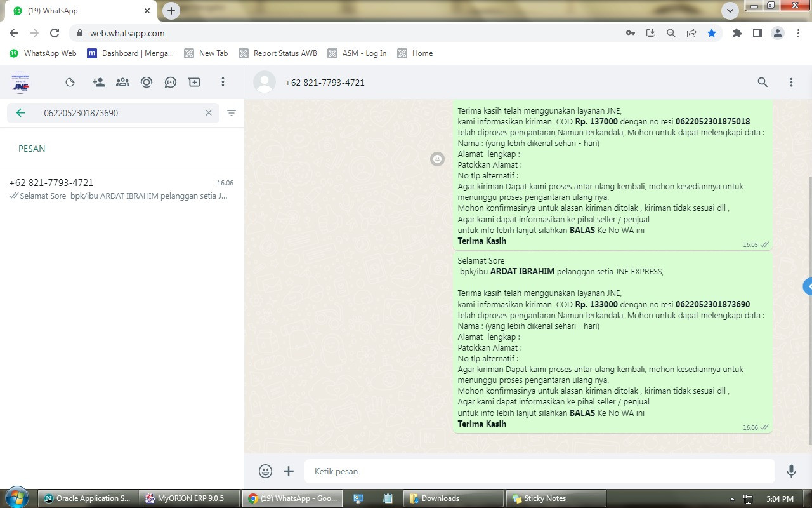Clear the search text with X
The image size is (812, 508).
click(x=208, y=113)
